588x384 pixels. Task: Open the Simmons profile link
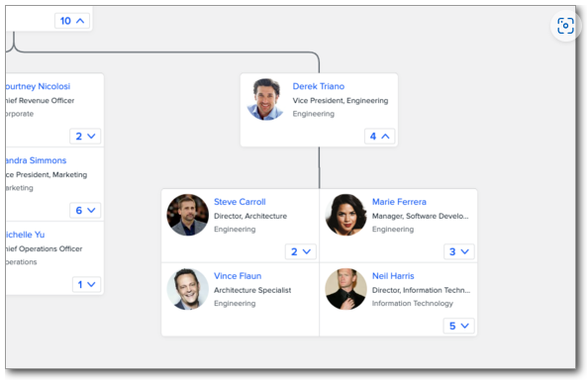point(36,160)
